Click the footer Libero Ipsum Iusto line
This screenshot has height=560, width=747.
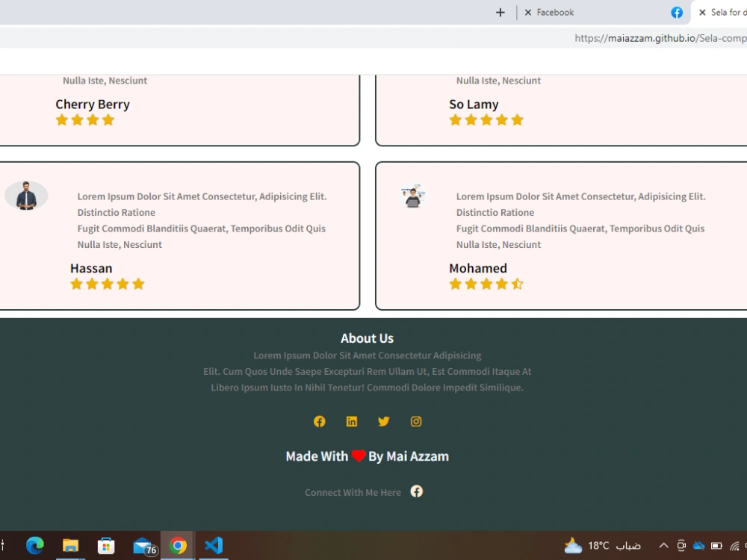point(367,387)
